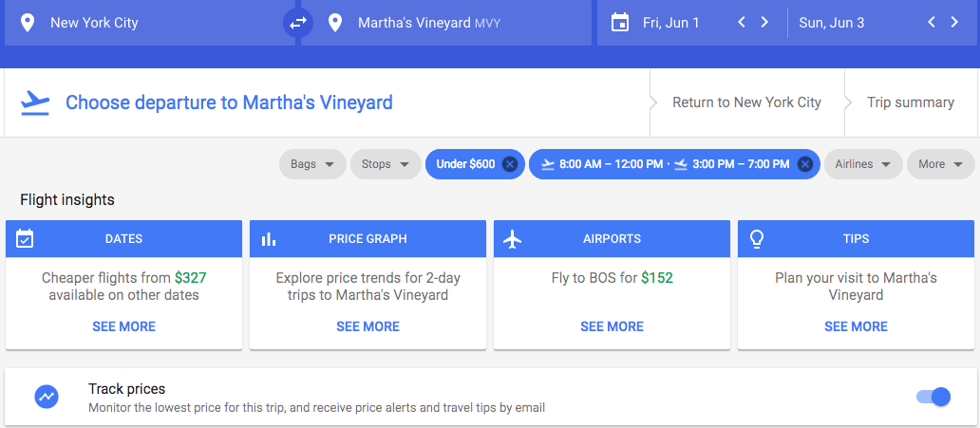Expand the More filters dropdown

pyautogui.click(x=941, y=164)
